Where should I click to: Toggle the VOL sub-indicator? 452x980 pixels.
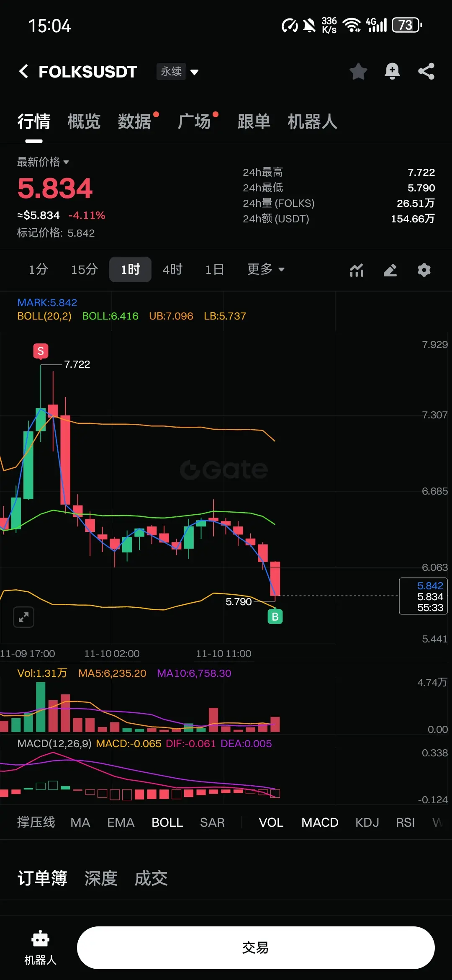[271, 822]
